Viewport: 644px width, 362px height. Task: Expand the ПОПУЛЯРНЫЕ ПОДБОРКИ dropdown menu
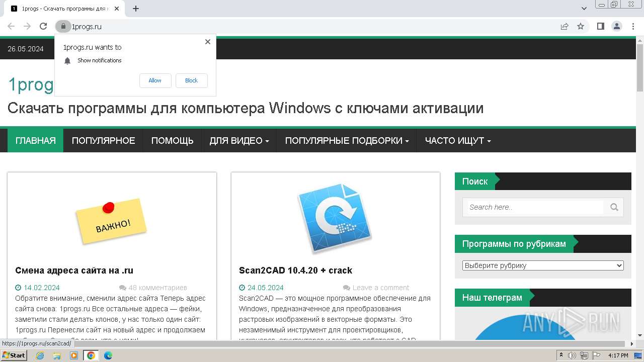347,141
